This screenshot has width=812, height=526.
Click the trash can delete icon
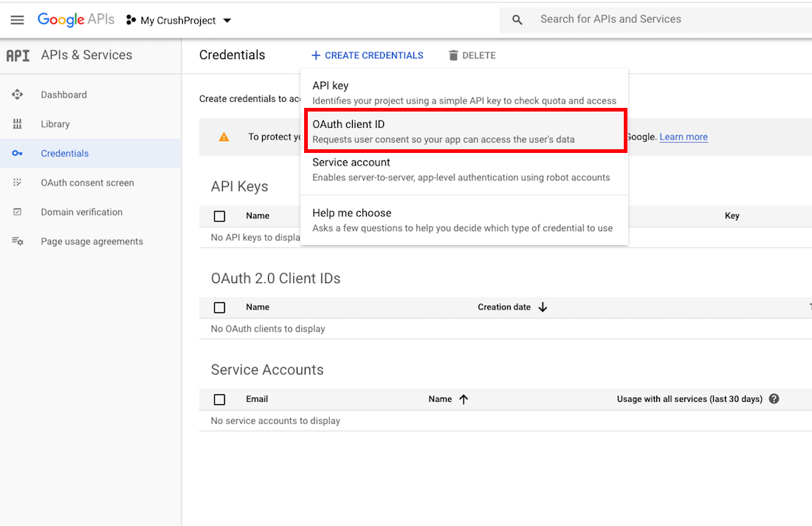(453, 55)
